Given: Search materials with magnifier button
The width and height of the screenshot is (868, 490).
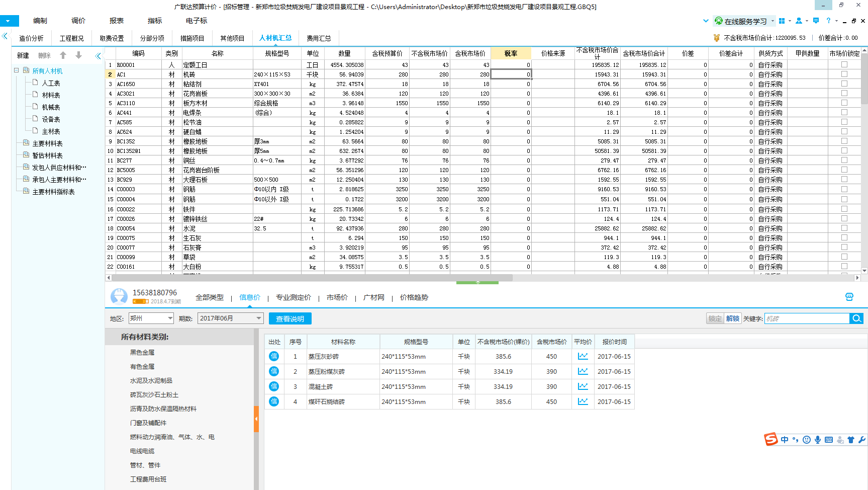Looking at the screenshot, I should click(856, 318).
